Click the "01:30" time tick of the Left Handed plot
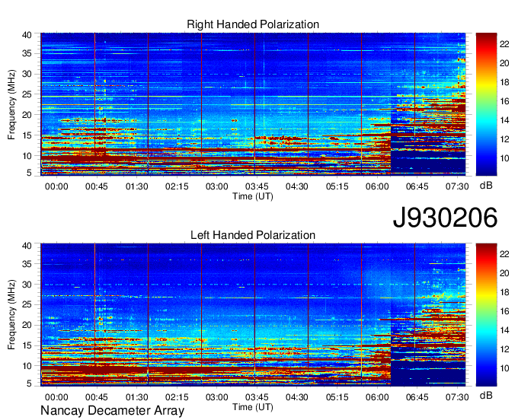 click(x=137, y=397)
